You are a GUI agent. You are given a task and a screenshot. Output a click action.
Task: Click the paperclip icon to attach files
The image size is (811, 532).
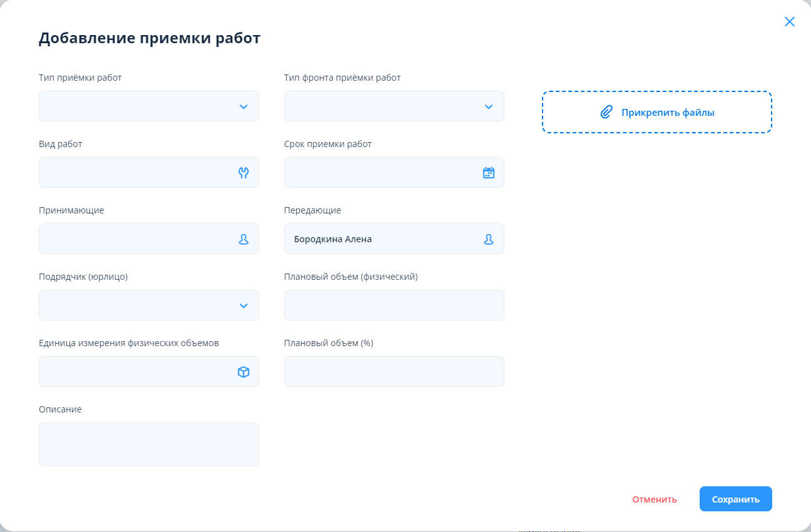(x=606, y=113)
